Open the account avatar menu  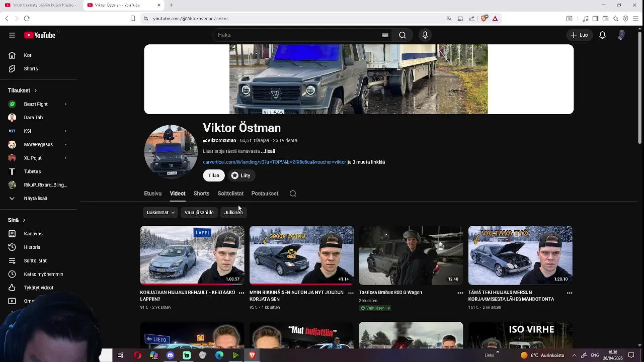(x=622, y=35)
